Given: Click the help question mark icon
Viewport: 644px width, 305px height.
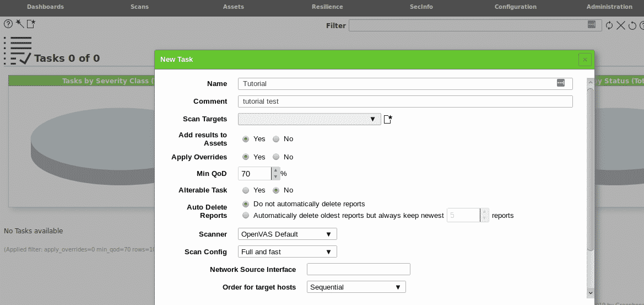Looking at the screenshot, I should click(x=8, y=24).
